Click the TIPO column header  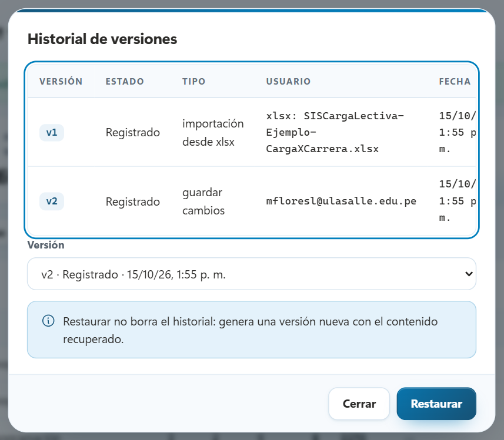tap(194, 81)
